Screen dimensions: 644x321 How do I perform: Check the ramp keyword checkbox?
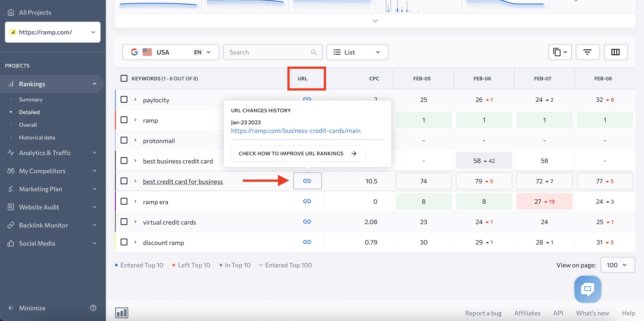124,120
